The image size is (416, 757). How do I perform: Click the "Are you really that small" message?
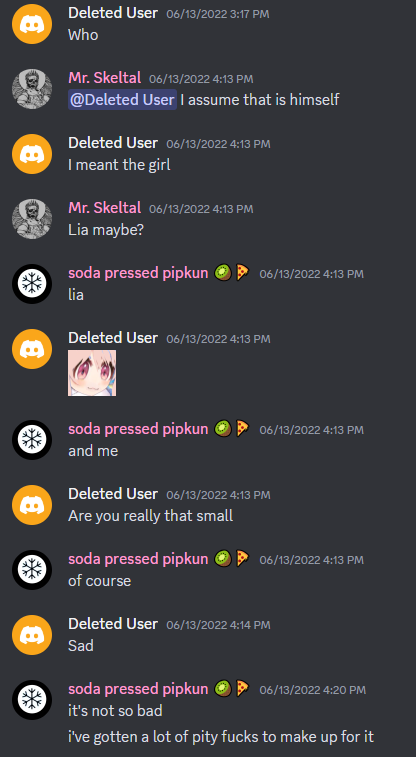(x=151, y=516)
